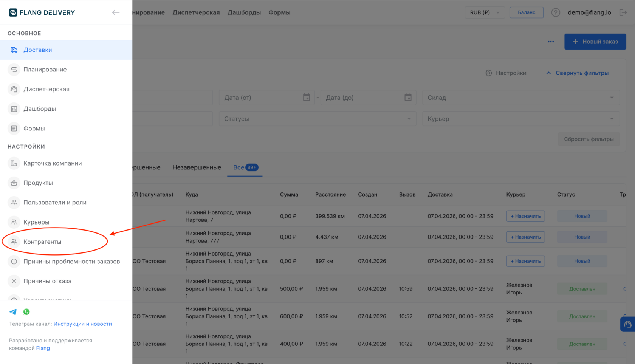Click the demo@flang.io account email

[x=590, y=12]
